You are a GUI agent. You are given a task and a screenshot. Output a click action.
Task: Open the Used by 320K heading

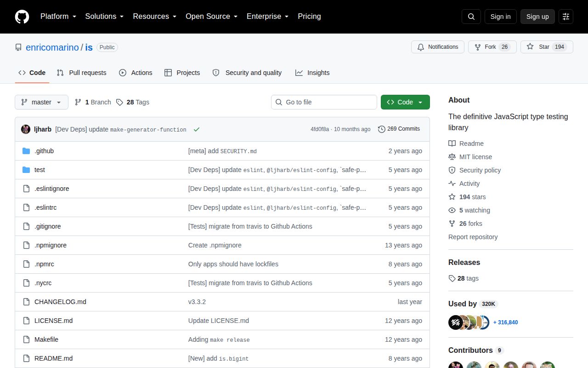[x=473, y=304]
